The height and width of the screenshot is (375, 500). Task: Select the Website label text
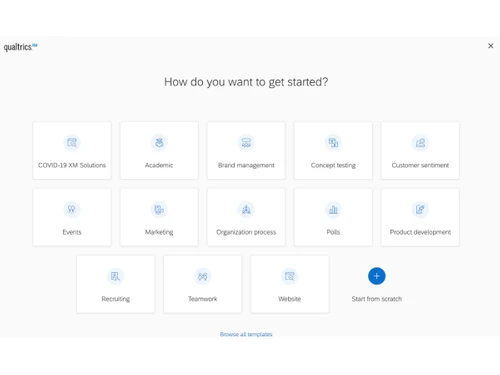click(289, 299)
